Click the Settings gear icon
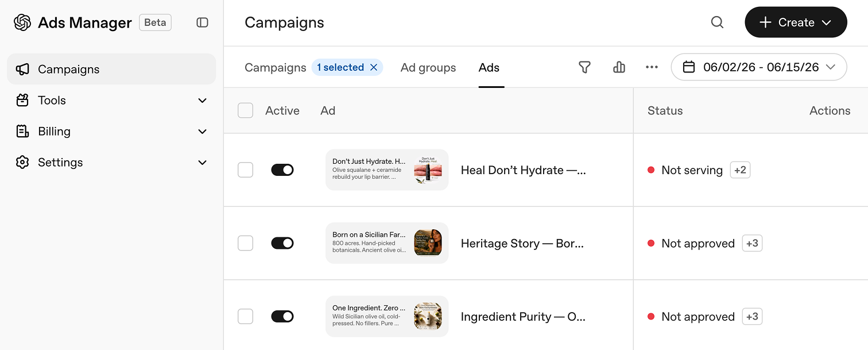This screenshot has width=868, height=350. [x=22, y=162]
